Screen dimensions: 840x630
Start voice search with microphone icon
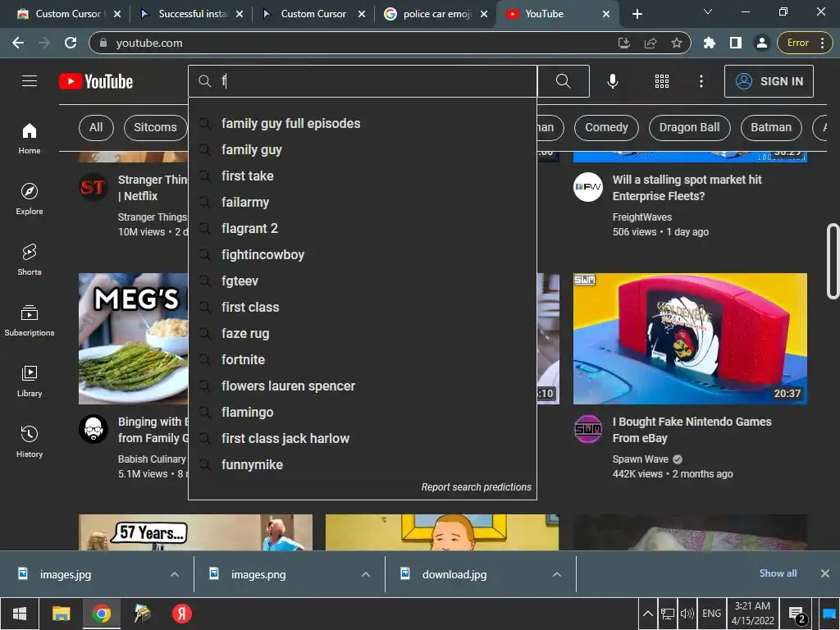point(612,81)
